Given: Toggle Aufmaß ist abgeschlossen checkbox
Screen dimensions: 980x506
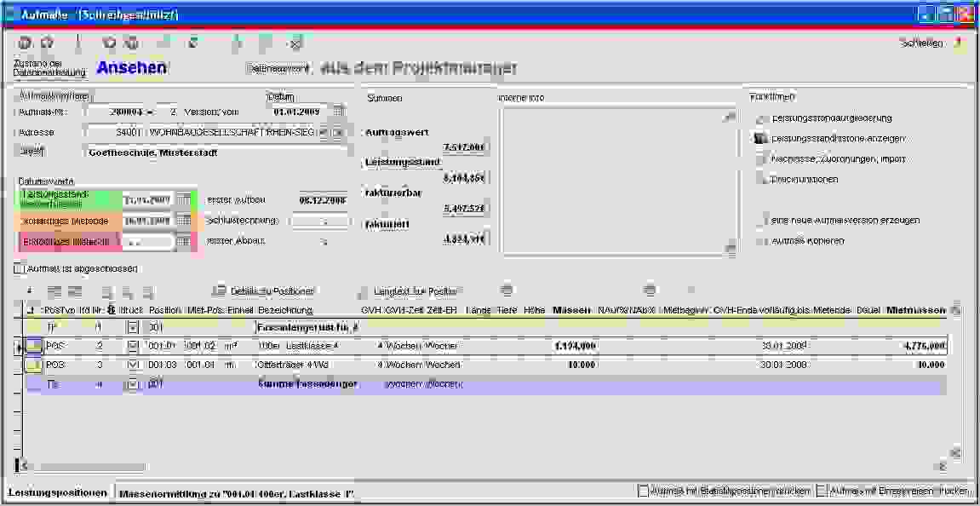Looking at the screenshot, I should point(20,269).
